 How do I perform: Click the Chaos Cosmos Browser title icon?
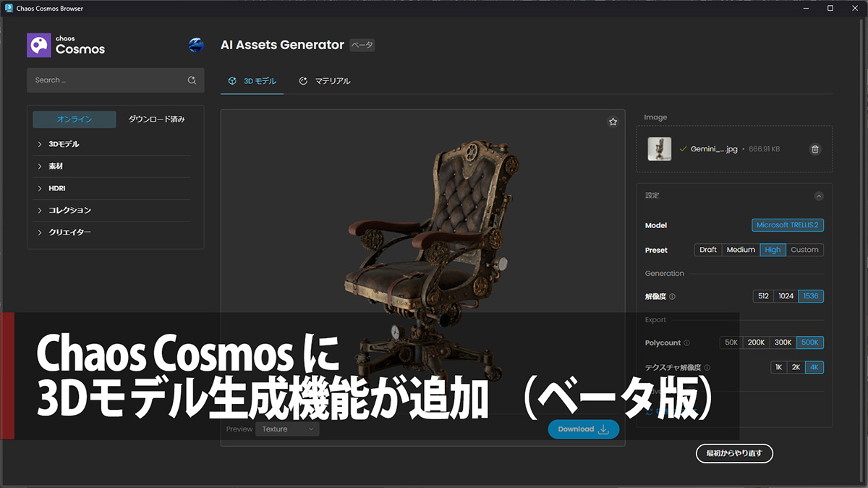click(x=9, y=8)
